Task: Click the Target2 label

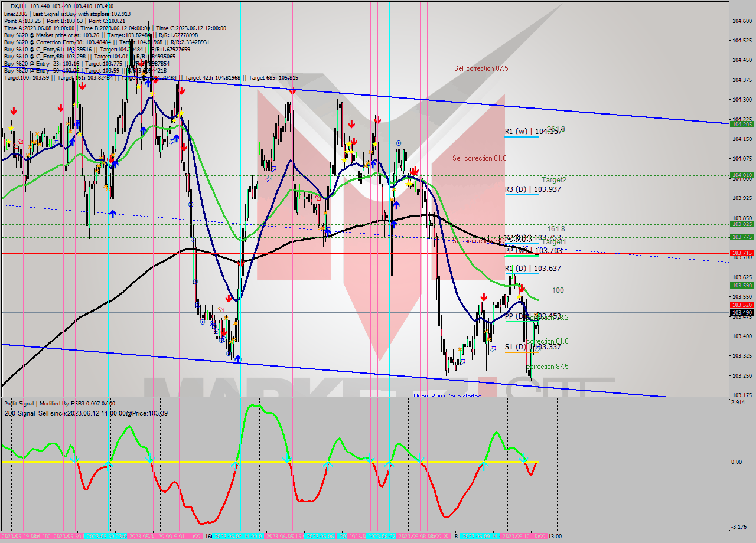Action: (x=554, y=180)
